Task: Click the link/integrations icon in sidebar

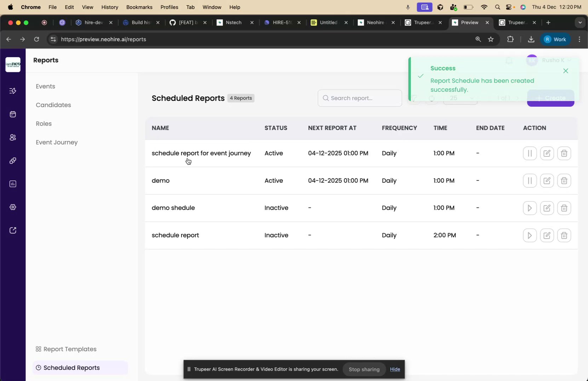Action: click(x=13, y=160)
